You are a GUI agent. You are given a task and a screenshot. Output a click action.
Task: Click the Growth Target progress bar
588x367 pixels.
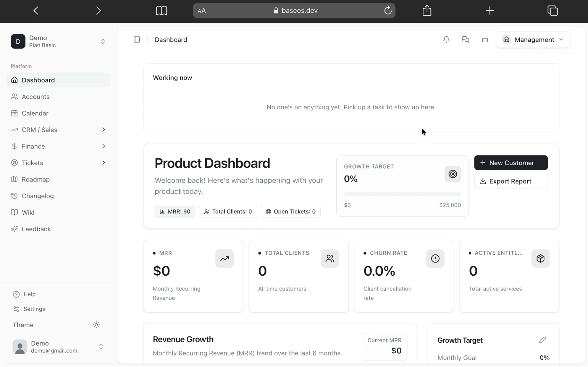[x=402, y=194]
